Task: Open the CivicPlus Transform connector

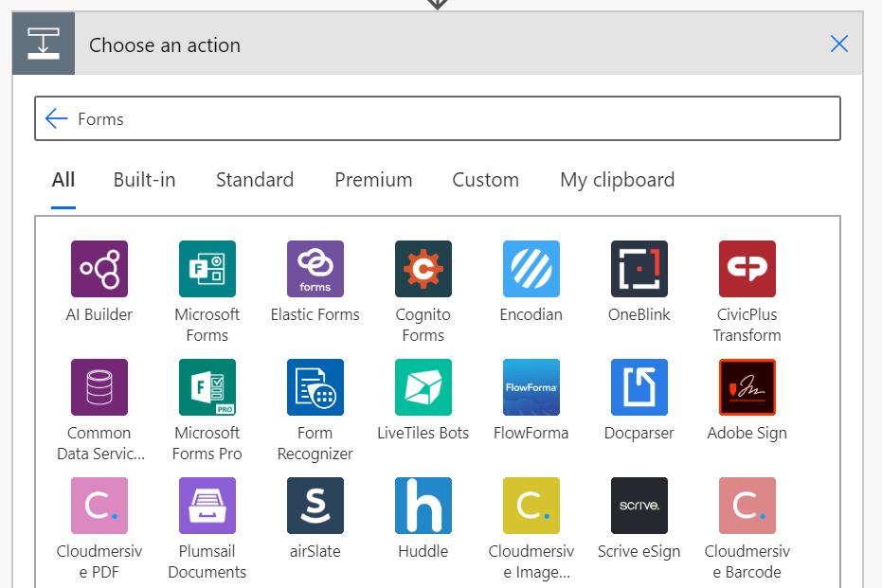Action: (747, 269)
